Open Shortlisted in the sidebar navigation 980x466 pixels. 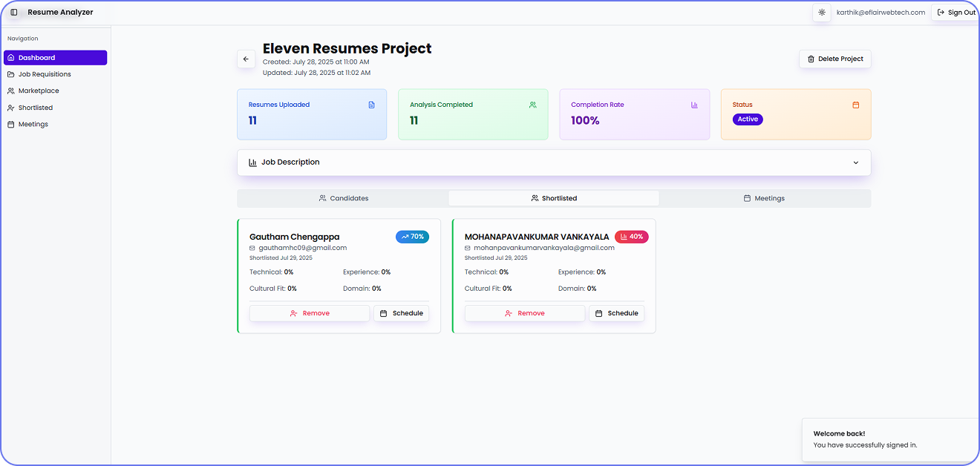(x=56, y=108)
